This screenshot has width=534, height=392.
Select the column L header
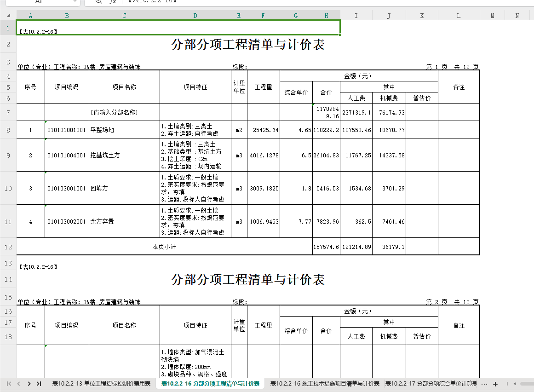click(x=459, y=16)
